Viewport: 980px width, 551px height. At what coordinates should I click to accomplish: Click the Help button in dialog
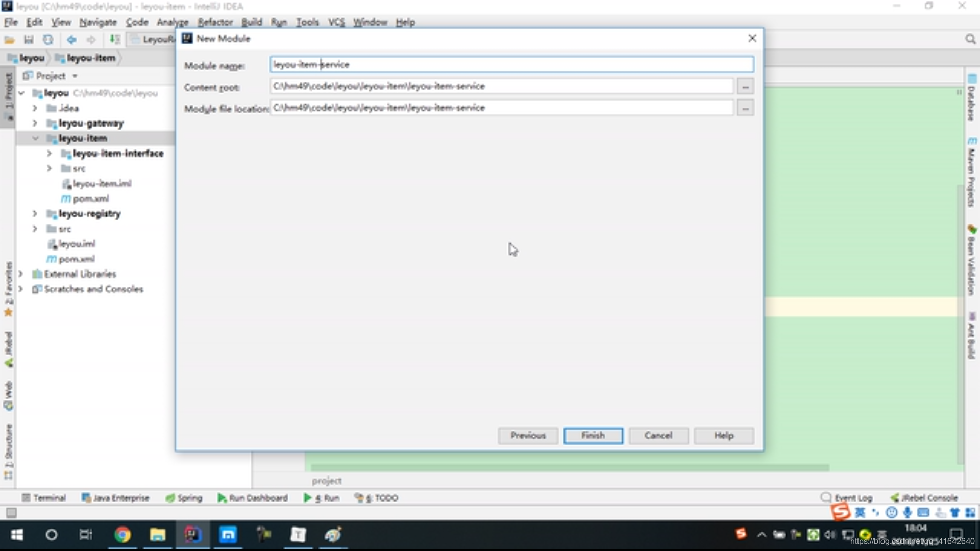[724, 436]
